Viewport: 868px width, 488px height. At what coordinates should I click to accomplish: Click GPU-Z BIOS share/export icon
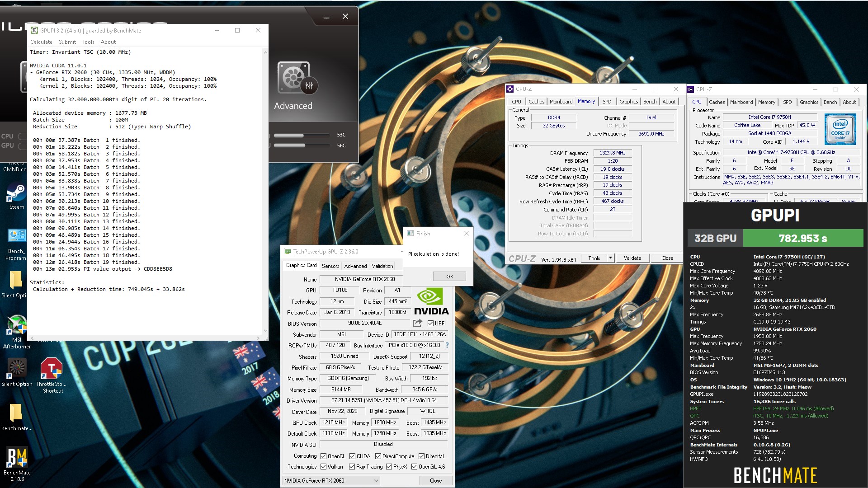pyautogui.click(x=417, y=323)
